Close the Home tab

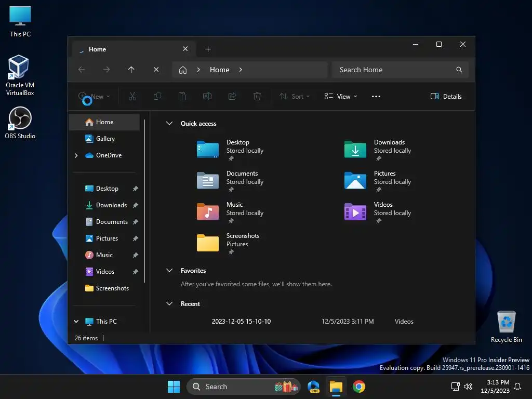click(185, 49)
